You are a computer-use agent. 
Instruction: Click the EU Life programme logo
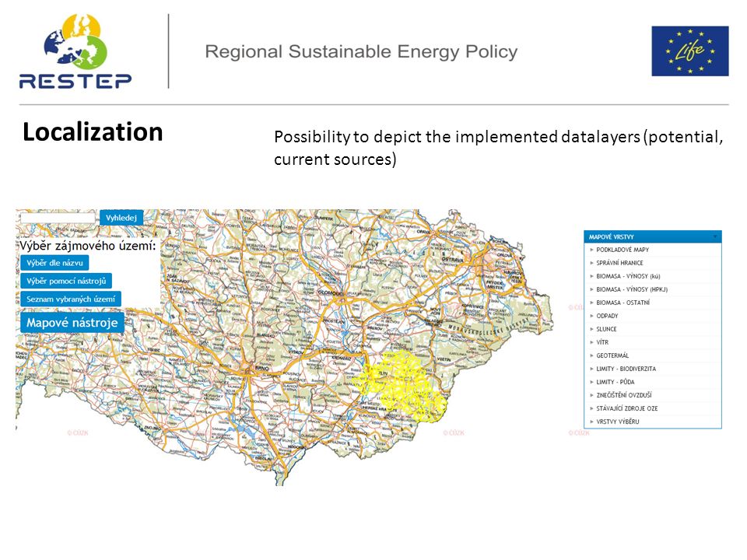690,51
